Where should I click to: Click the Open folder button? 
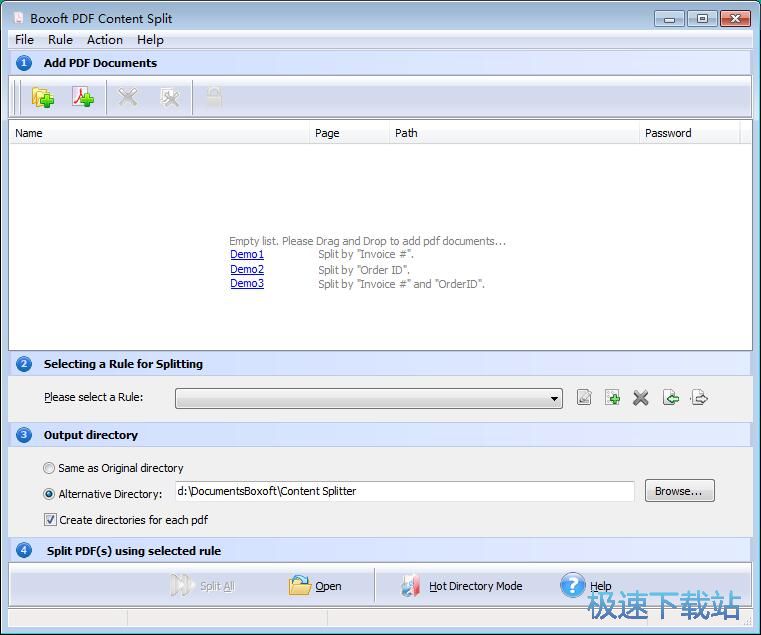(316, 586)
